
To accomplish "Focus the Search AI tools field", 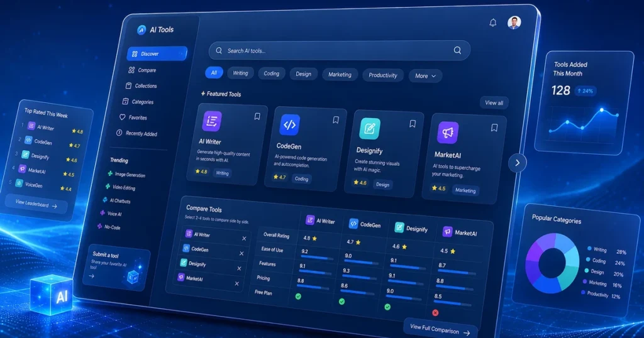I will tap(339, 50).
